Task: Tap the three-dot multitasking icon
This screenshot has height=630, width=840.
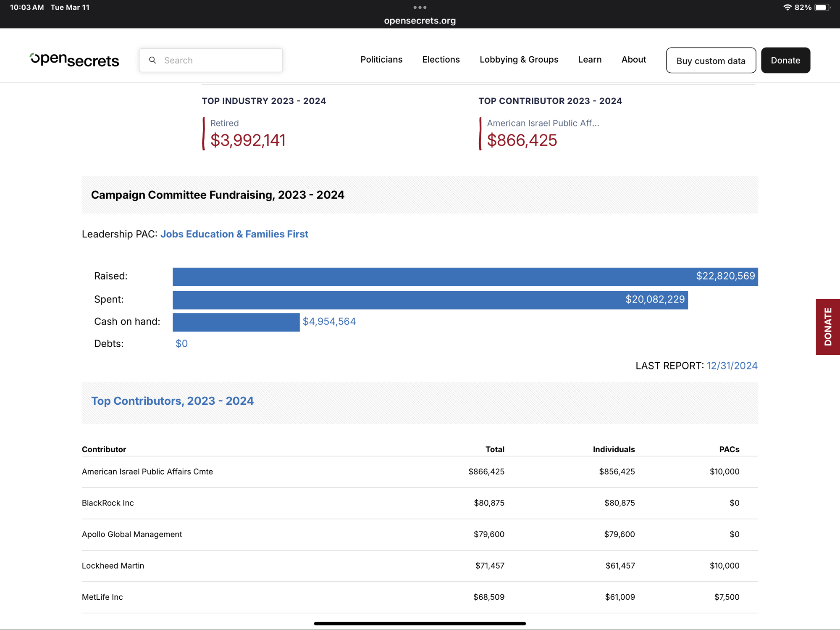Action: [420, 7]
